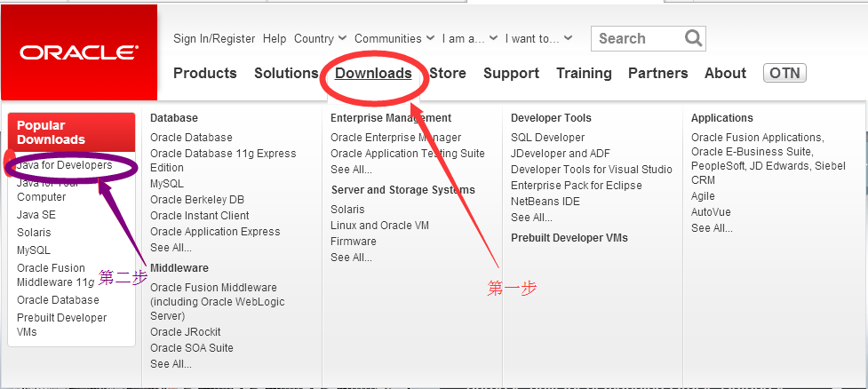Open Oracle Fusion Middleware including WebLogic Server
868x389 pixels.
coord(218,302)
